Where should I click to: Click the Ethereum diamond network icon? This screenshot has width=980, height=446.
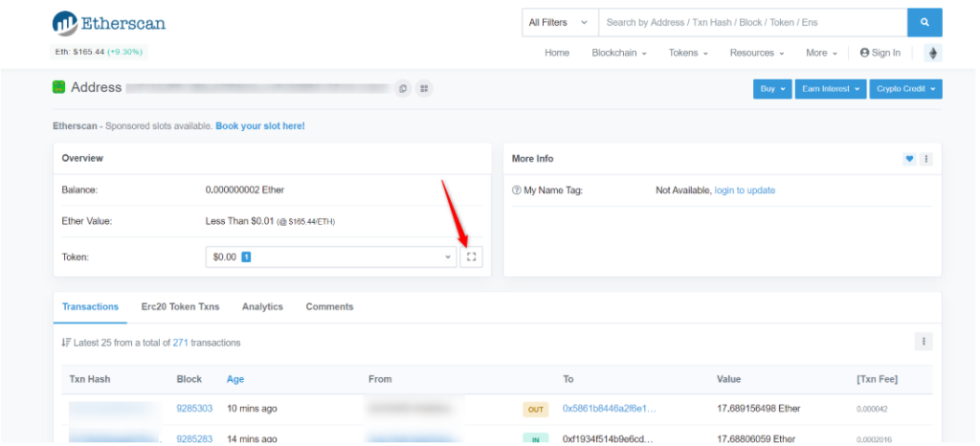tap(933, 53)
